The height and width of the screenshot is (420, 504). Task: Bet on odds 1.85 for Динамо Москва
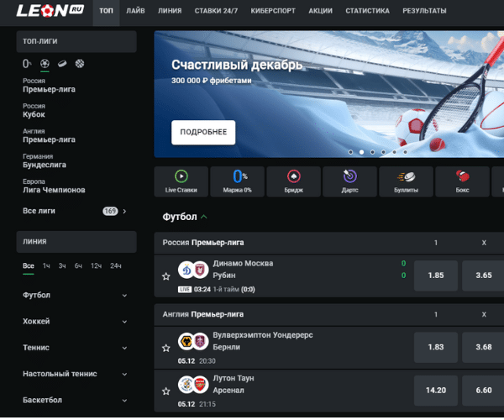point(435,276)
